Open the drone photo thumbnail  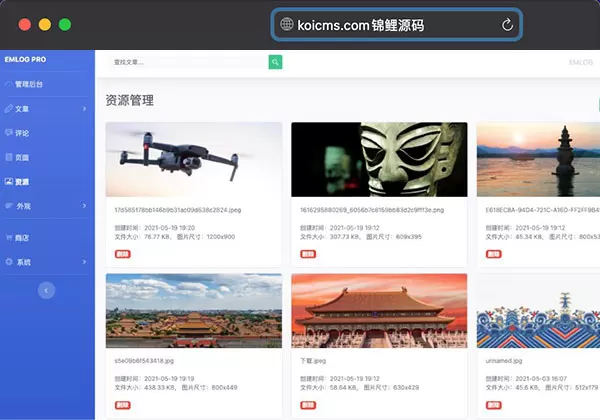[194, 160]
